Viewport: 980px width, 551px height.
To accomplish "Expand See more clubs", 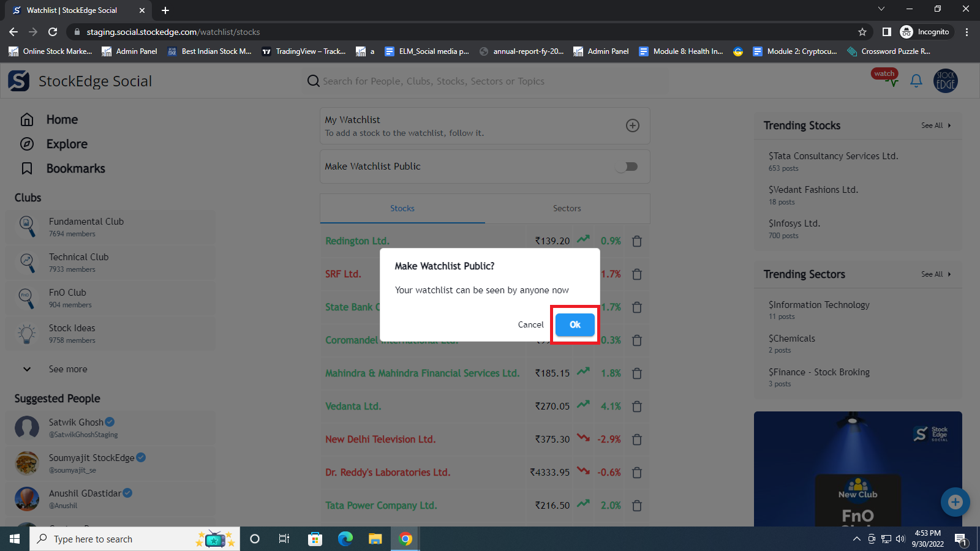I will pos(67,369).
